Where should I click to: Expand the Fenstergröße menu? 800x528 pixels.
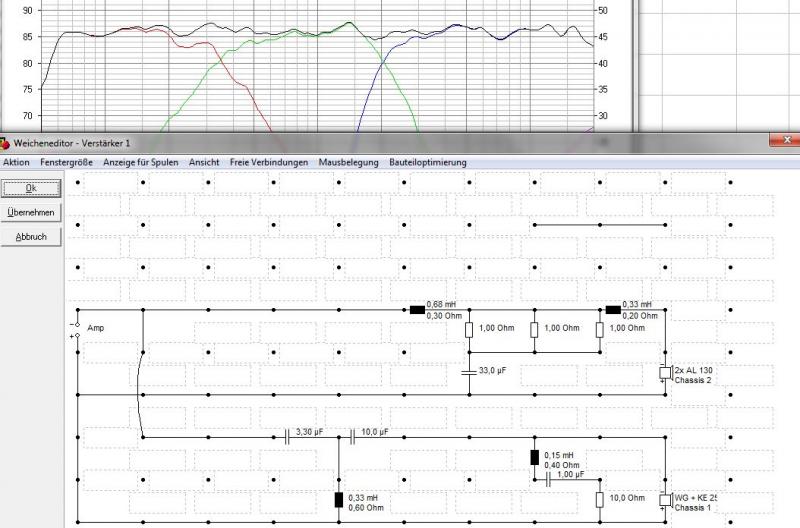click(67, 162)
